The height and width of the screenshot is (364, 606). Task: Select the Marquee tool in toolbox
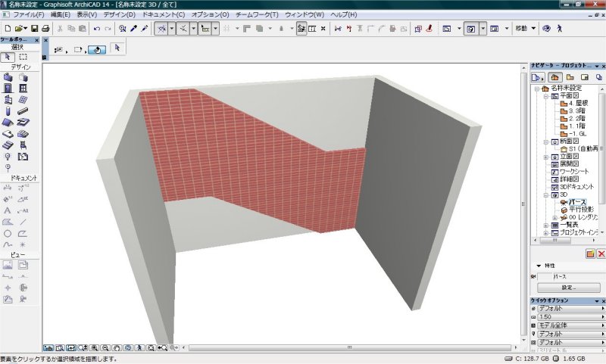pos(23,57)
